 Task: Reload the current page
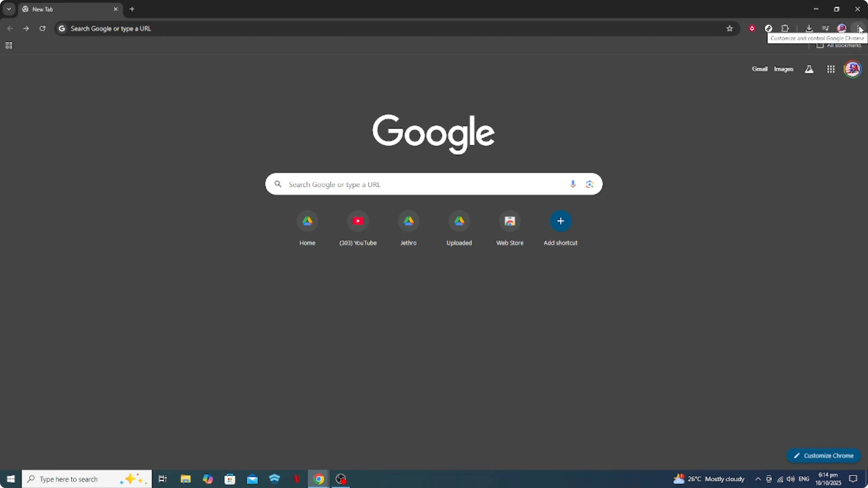(42, 29)
